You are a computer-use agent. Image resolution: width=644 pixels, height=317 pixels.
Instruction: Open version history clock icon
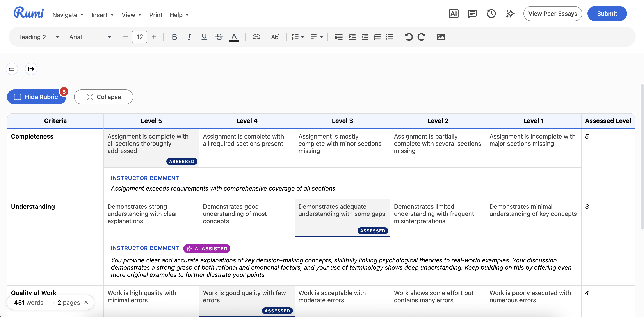click(x=491, y=14)
